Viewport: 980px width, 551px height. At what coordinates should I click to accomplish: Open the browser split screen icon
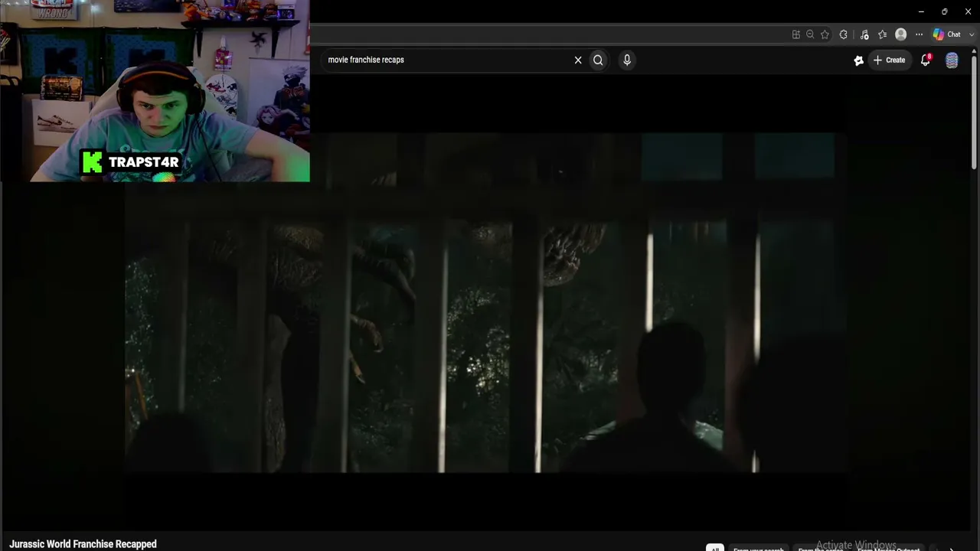coord(796,34)
